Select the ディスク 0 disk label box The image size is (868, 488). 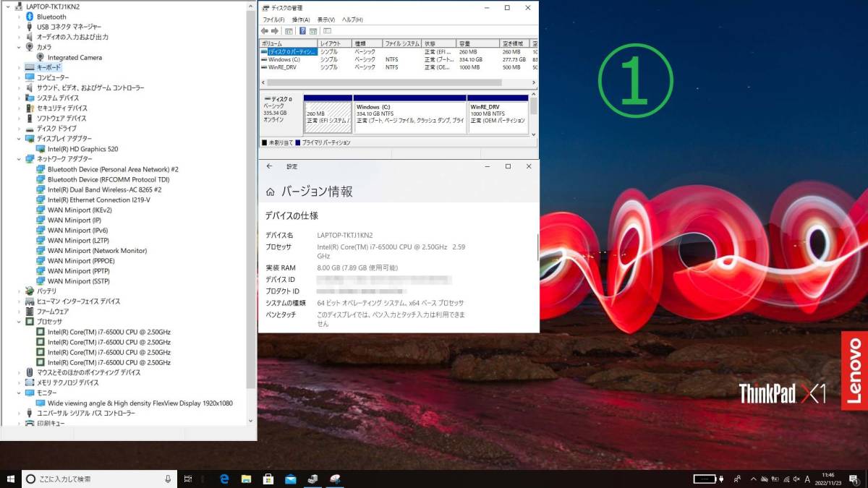tap(281, 114)
